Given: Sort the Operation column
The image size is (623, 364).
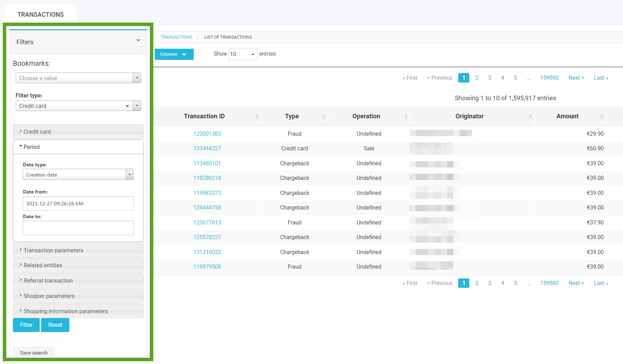Looking at the screenshot, I should coord(406,116).
